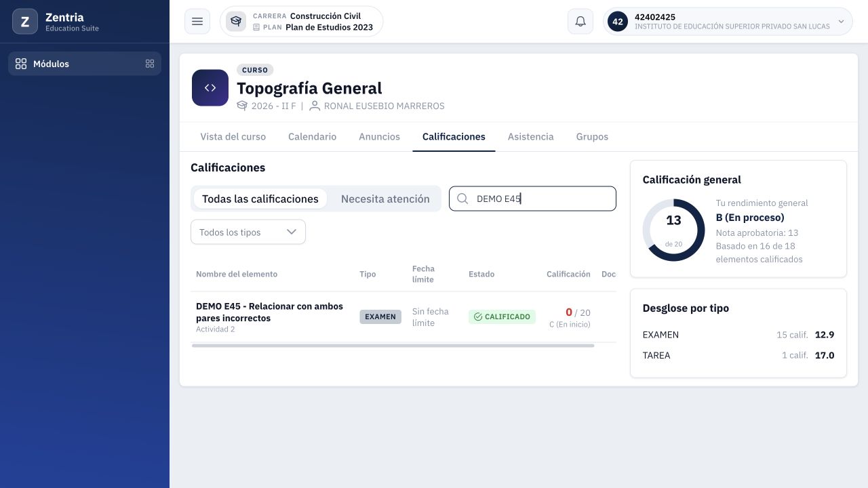
Task: Open the Todos los tipos filter dropdown
Action: (x=248, y=232)
